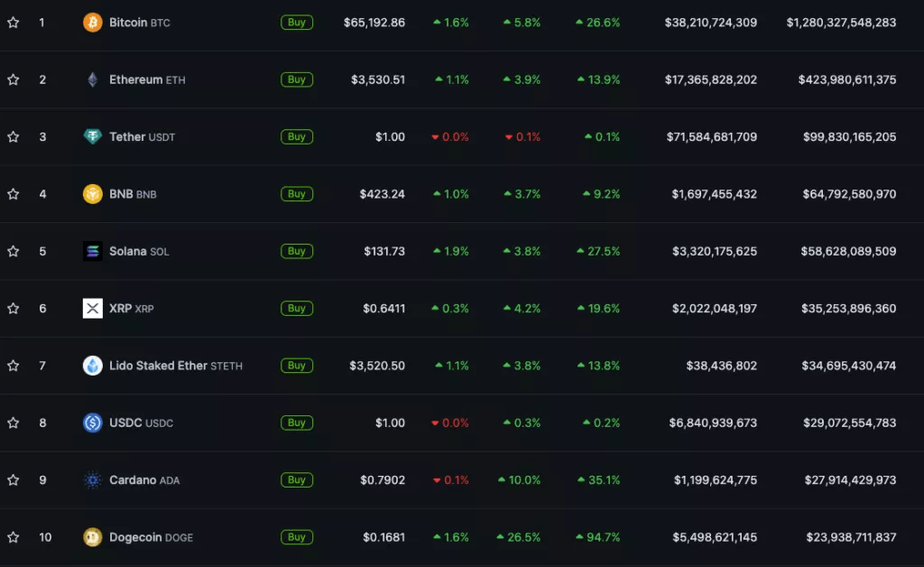
Task: Click the USDC coin logo
Action: click(93, 423)
